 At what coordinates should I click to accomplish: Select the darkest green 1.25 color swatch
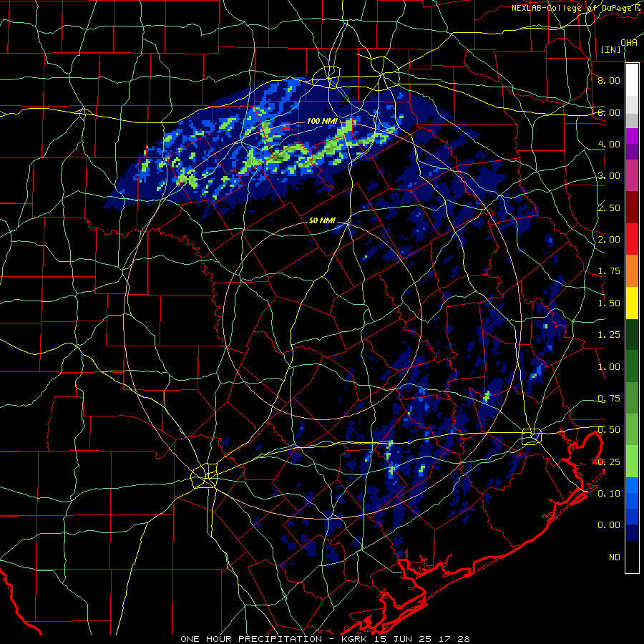(x=632, y=334)
